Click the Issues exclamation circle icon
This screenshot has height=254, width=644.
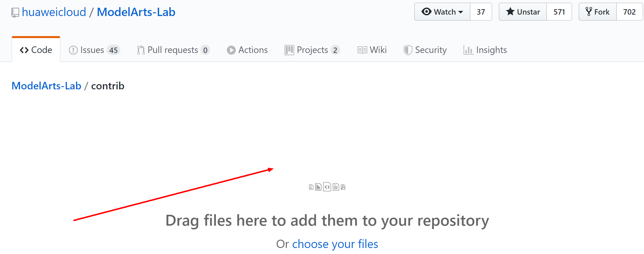coord(73,50)
